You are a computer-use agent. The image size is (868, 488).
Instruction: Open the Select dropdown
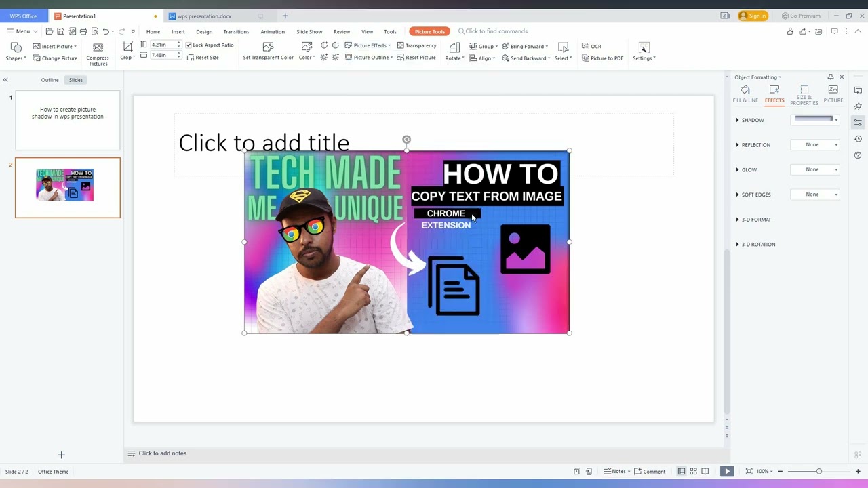563,52
